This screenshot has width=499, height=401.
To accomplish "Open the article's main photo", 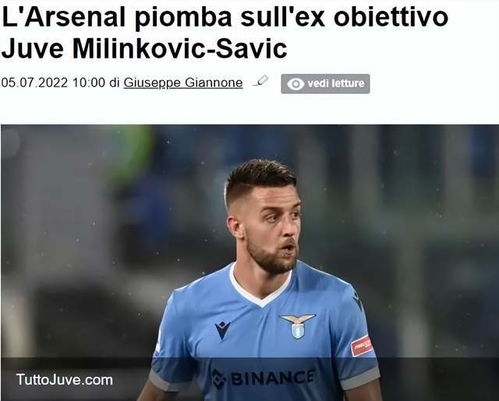I will (x=250, y=263).
